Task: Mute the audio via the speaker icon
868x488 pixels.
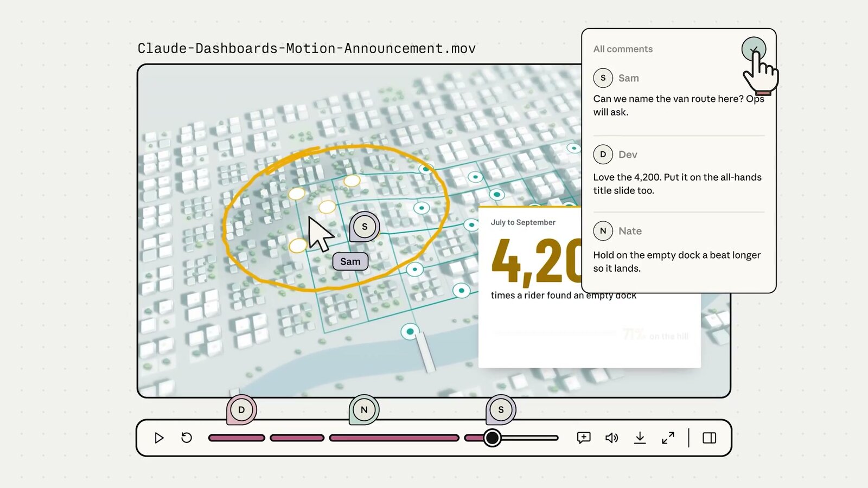Action: (611, 438)
